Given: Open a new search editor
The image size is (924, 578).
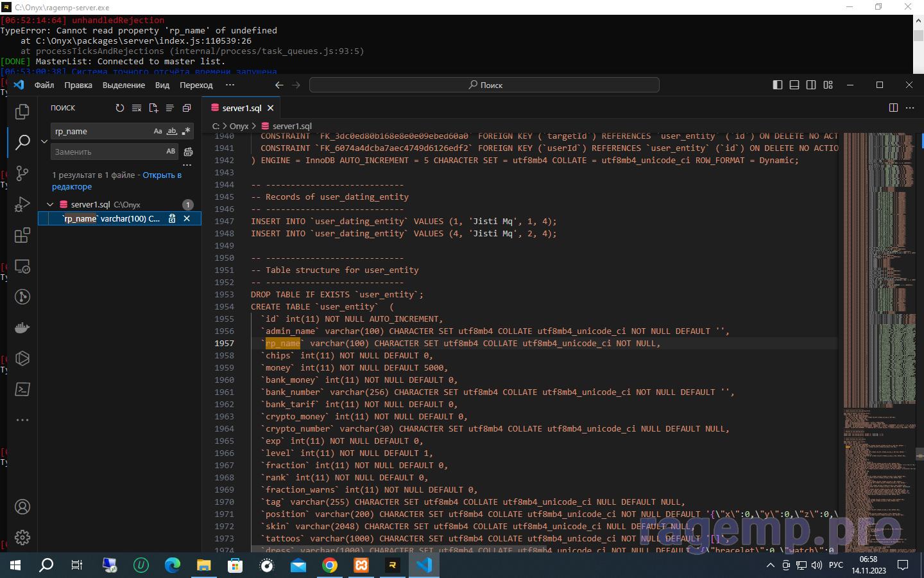Looking at the screenshot, I should point(153,108).
